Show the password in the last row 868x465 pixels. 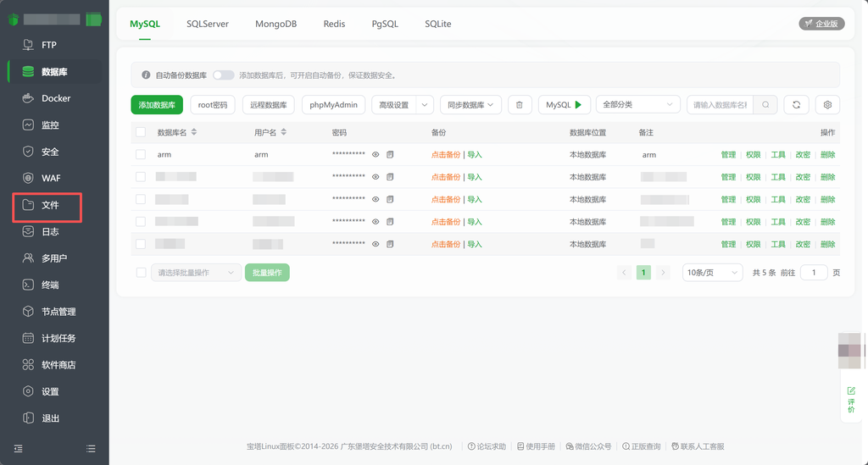point(376,245)
